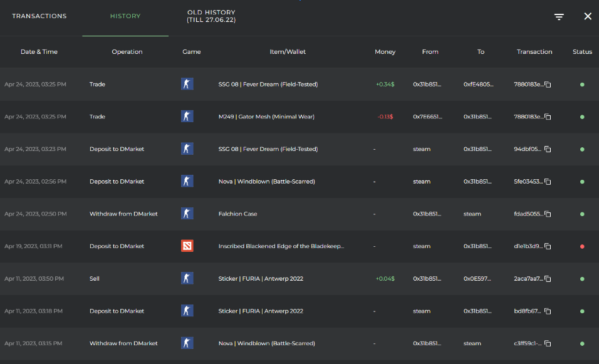Viewport: 599px width, 364px height.
Task: Click green status dot of first Trade row
Action: (x=582, y=85)
